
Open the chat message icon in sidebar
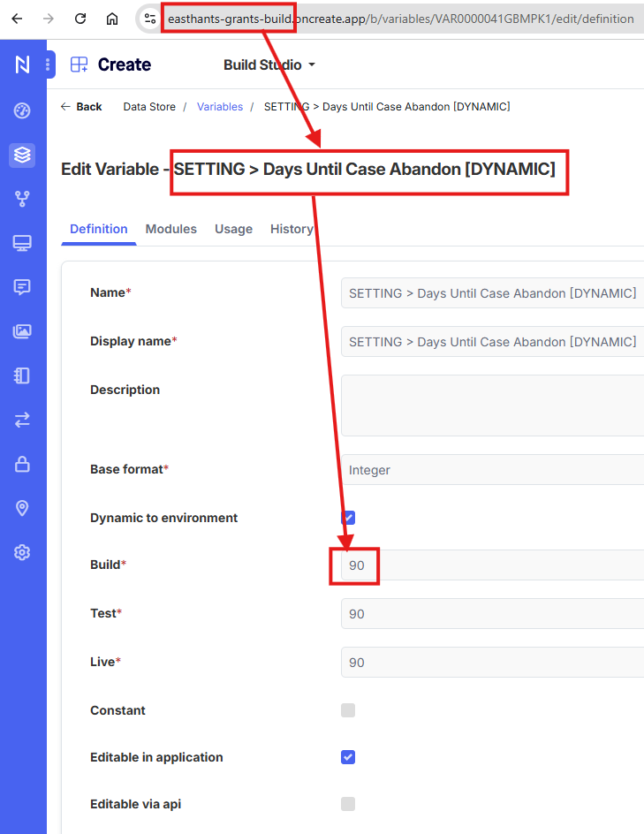pyautogui.click(x=23, y=287)
